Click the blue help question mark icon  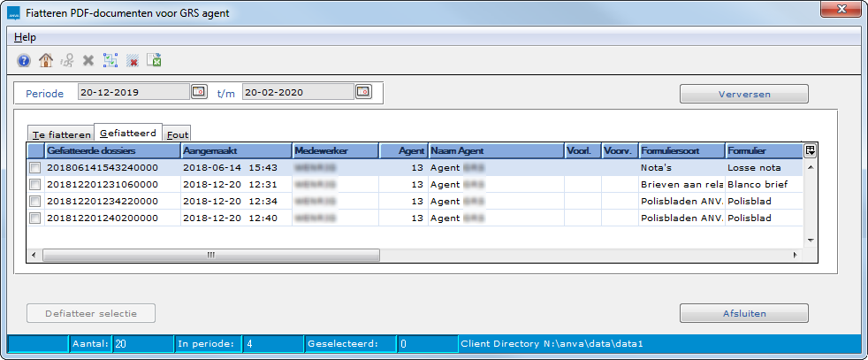pyautogui.click(x=24, y=60)
